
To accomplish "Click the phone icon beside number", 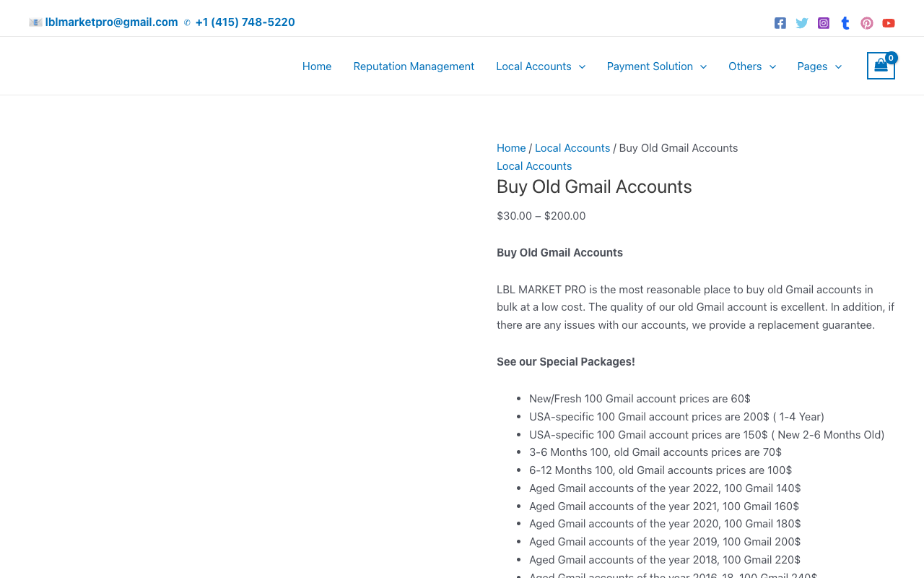I will (x=187, y=22).
